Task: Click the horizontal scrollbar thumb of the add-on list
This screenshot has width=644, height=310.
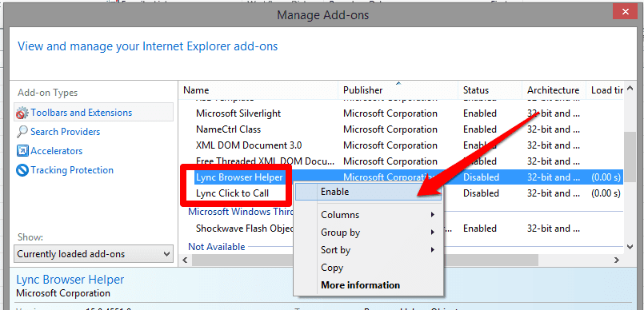Action: pos(365,260)
